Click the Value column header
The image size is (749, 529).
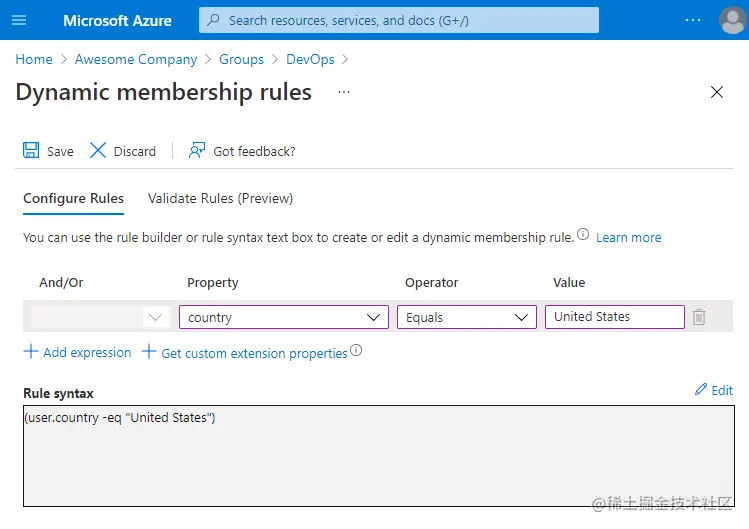point(569,282)
